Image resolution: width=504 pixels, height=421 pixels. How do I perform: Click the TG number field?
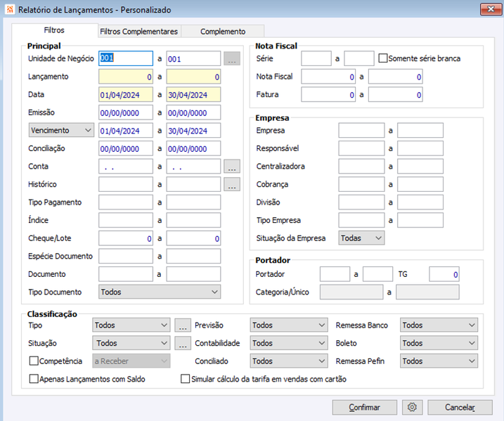click(444, 274)
